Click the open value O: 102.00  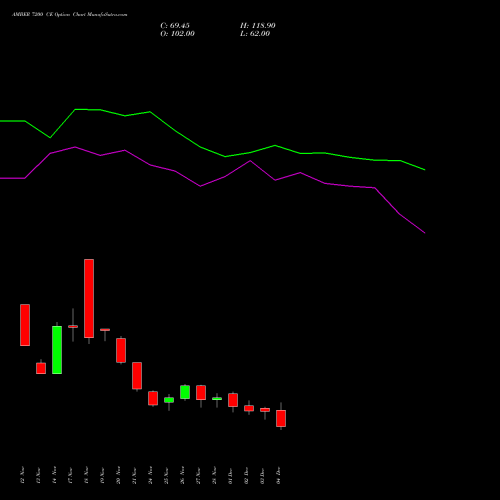177,34
